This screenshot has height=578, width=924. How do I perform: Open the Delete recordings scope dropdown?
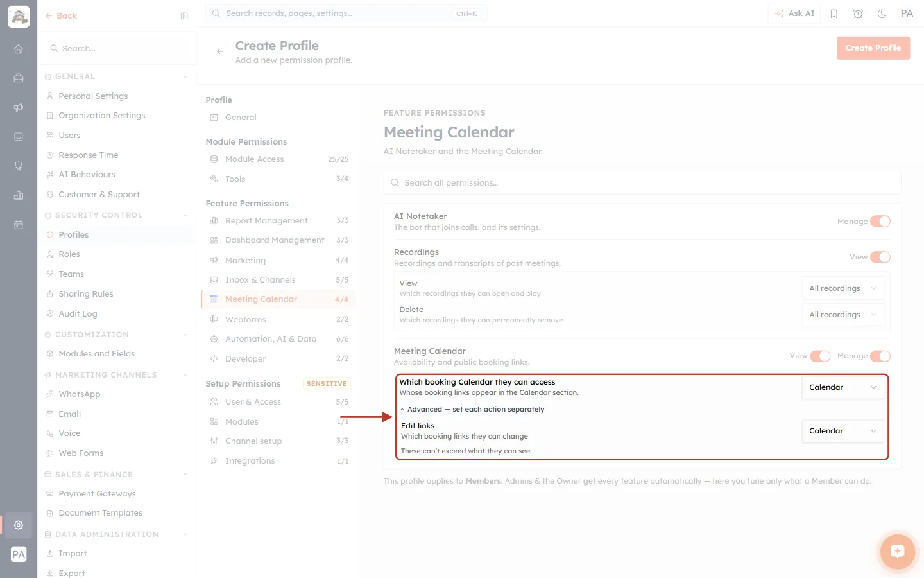843,315
